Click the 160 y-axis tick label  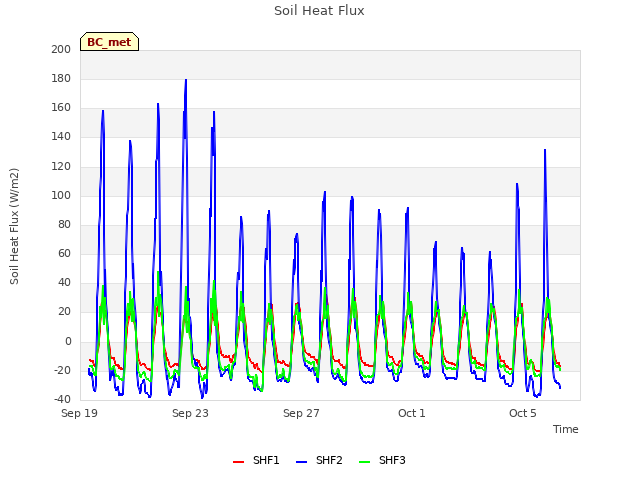(x=61, y=107)
